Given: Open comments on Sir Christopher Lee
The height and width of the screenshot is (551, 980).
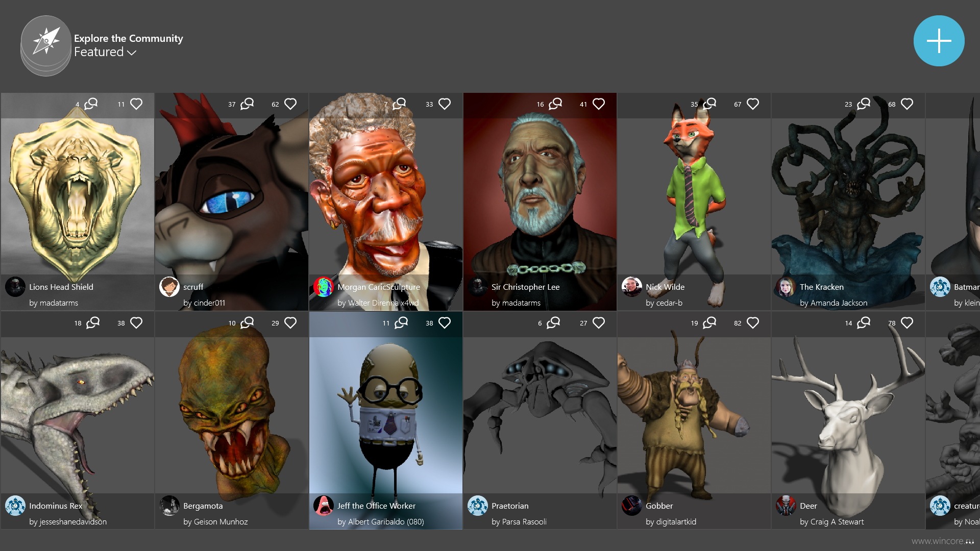Looking at the screenshot, I should [555, 104].
